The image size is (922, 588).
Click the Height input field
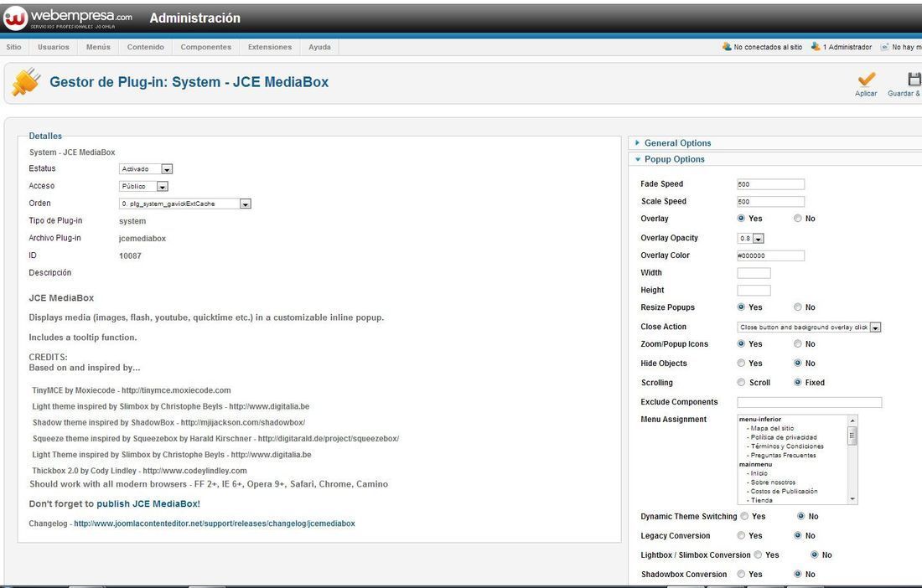[754, 290]
